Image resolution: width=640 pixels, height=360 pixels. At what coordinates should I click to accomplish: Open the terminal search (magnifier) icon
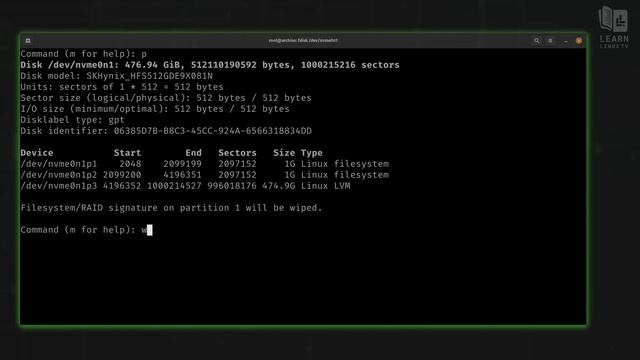coord(537,41)
